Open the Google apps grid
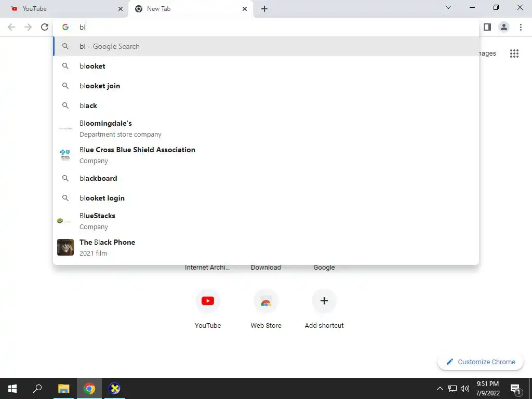This screenshot has height=399, width=532. [514, 54]
